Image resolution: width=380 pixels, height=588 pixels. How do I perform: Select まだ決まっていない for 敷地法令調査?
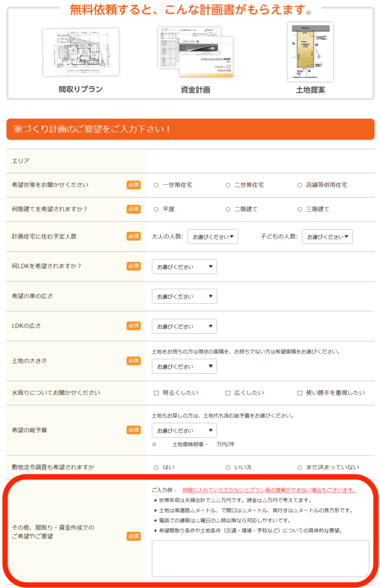300,467
